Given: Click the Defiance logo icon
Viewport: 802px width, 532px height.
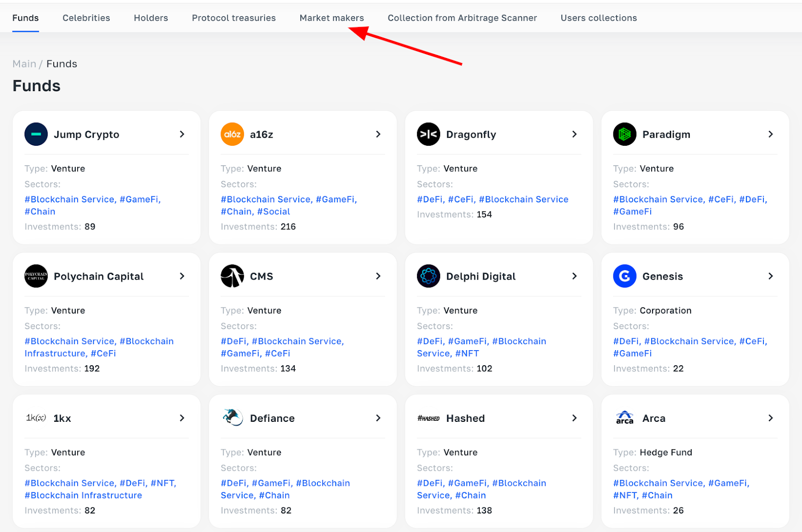Looking at the screenshot, I should [x=232, y=417].
